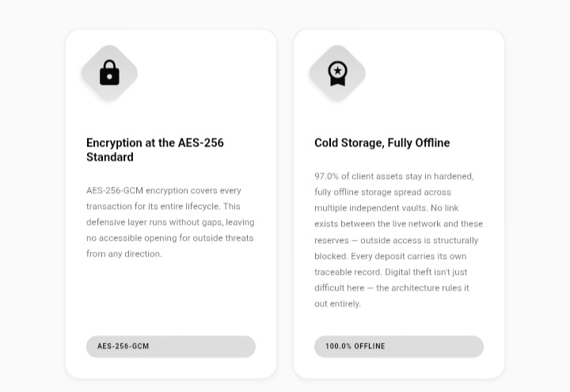Click the line 'no accessible opening for outside threats'

[169, 238]
